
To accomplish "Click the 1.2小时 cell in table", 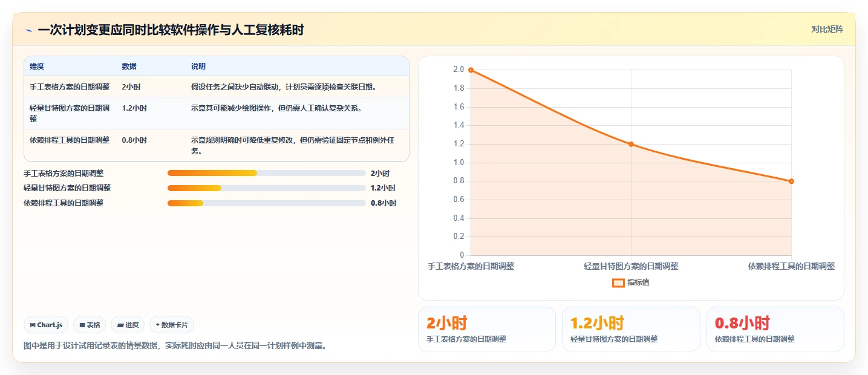I will [134, 108].
